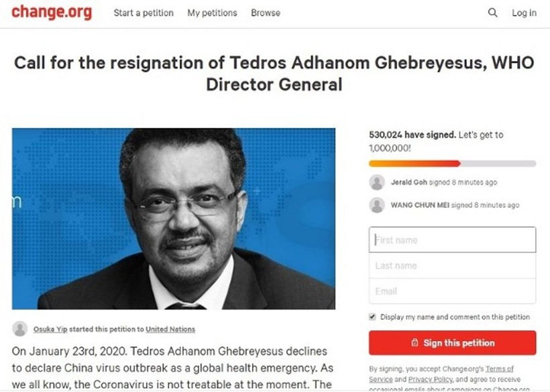Click the search magnifier icon
This screenshot has height=392, width=550.
tap(493, 12)
